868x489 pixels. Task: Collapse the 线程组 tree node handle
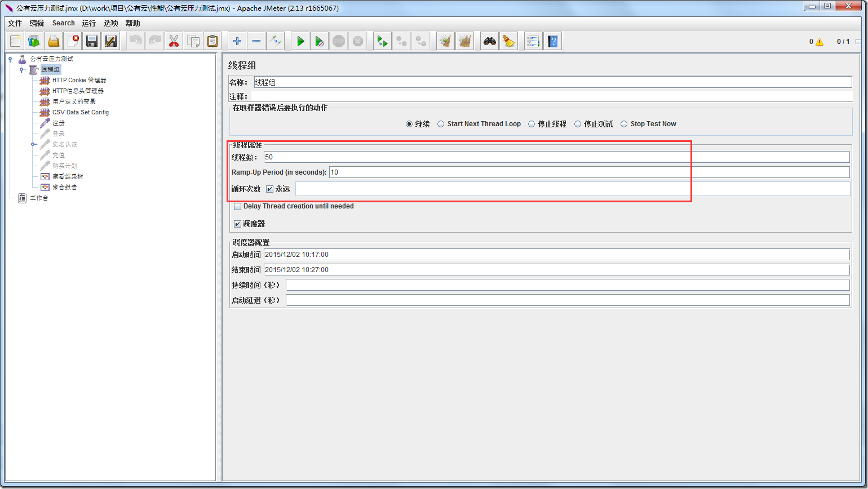[21, 69]
